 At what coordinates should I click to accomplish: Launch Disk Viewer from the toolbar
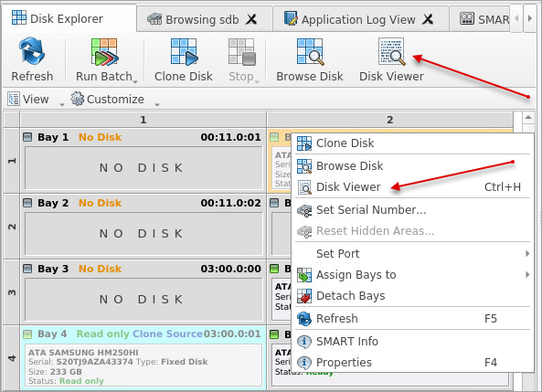pyautogui.click(x=391, y=52)
